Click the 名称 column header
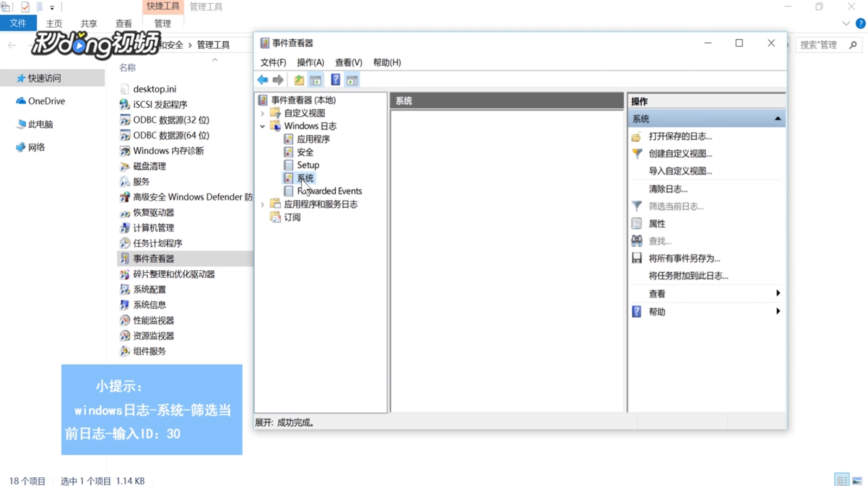This screenshot has width=868, height=486. click(x=127, y=68)
